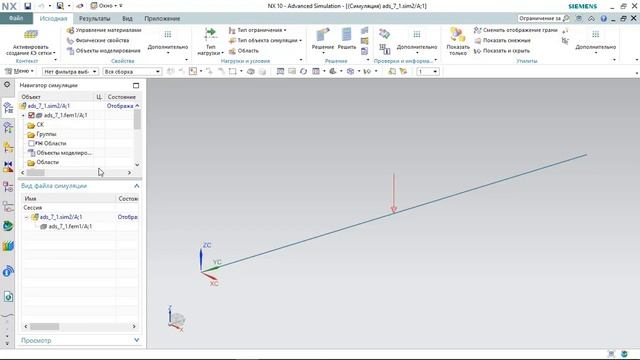Click Показать смежные
640x360 pixels.
[502, 40]
